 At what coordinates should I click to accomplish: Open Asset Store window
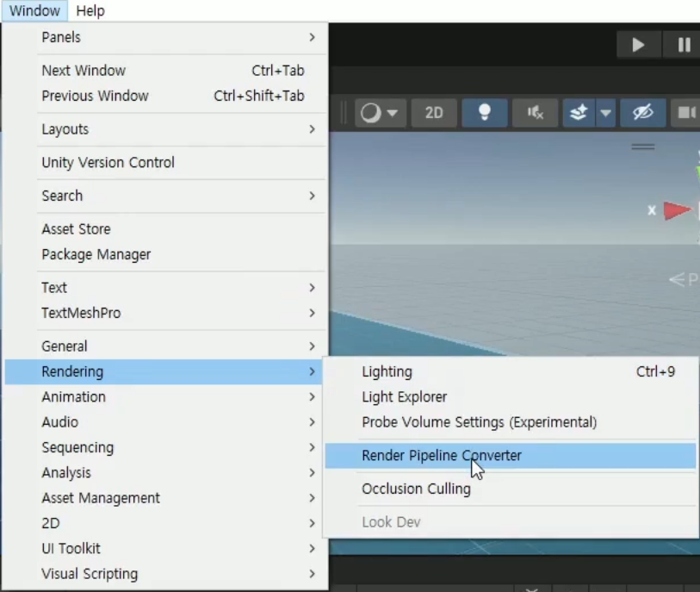tap(166, 229)
